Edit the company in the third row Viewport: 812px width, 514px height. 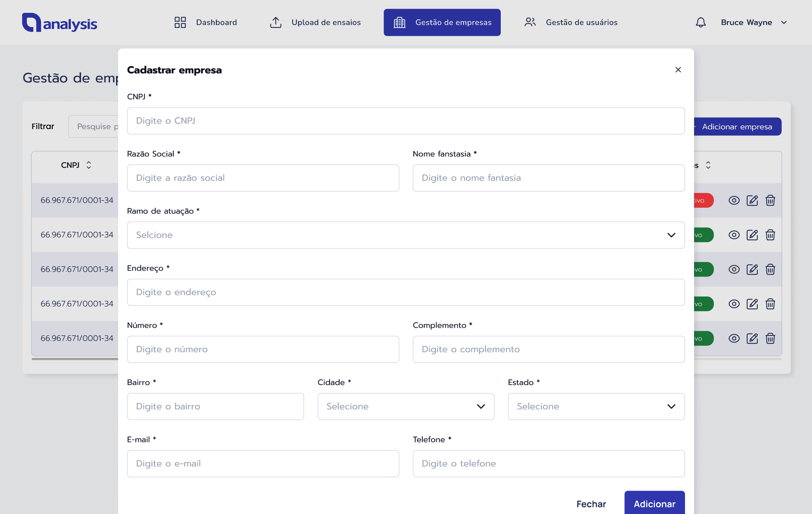752,269
